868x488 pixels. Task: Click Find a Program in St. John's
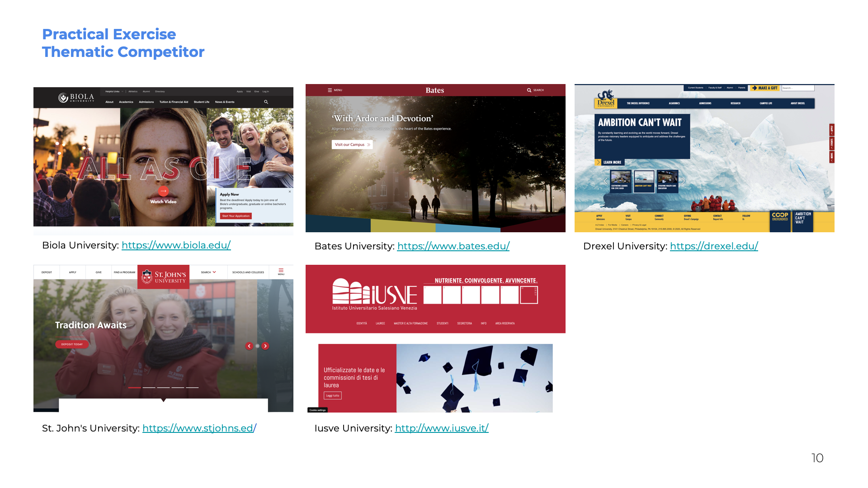click(x=124, y=272)
